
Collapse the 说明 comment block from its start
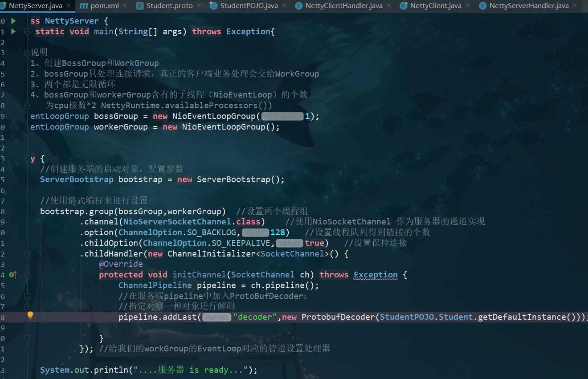click(27, 53)
